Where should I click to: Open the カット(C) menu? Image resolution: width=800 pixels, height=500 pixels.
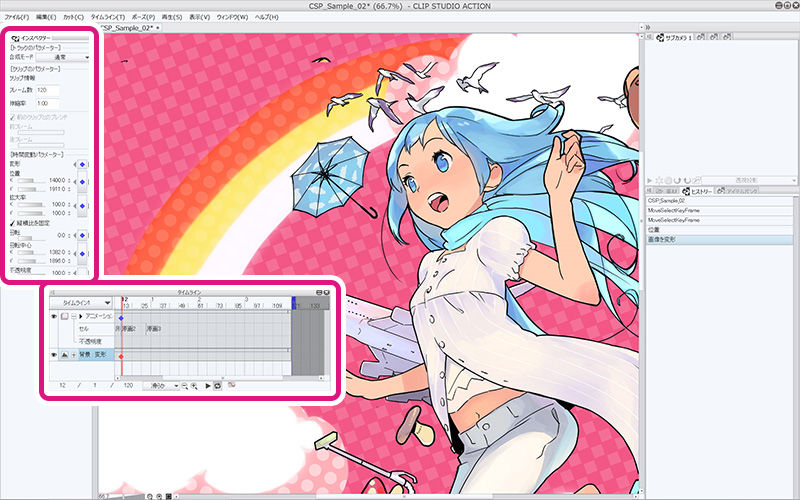73,17
